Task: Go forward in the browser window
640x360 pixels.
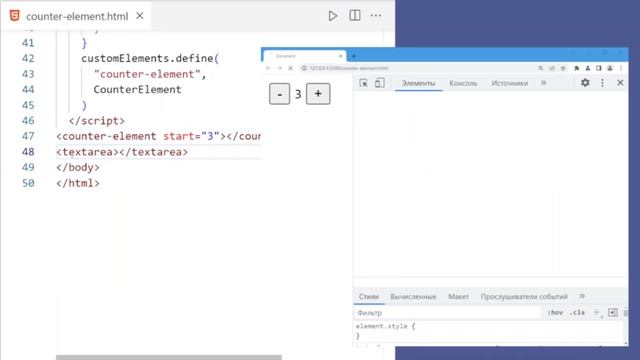Action: 280,68
